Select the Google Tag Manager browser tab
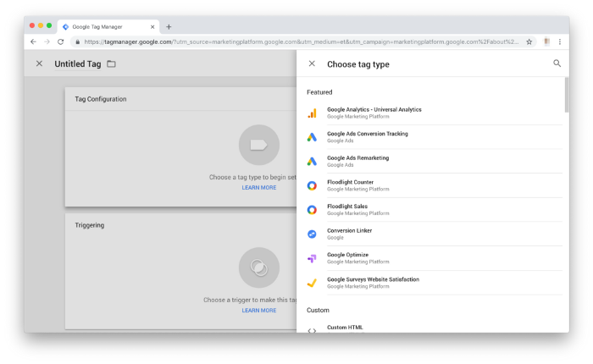This screenshot has width=593, height=364. [x=108, y=27]
